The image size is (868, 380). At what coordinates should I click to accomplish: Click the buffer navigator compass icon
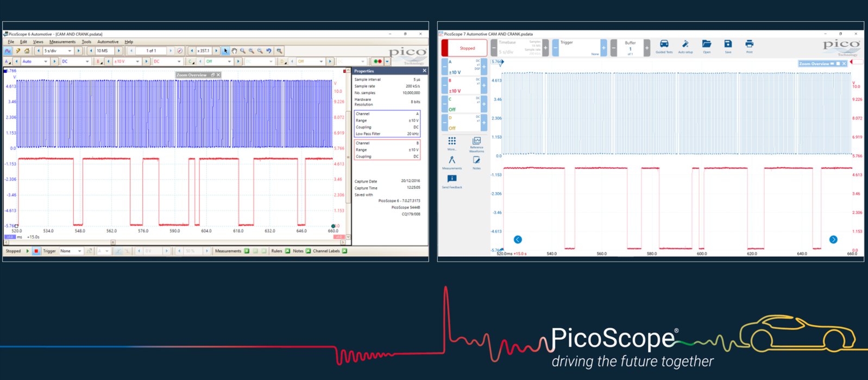180,51
